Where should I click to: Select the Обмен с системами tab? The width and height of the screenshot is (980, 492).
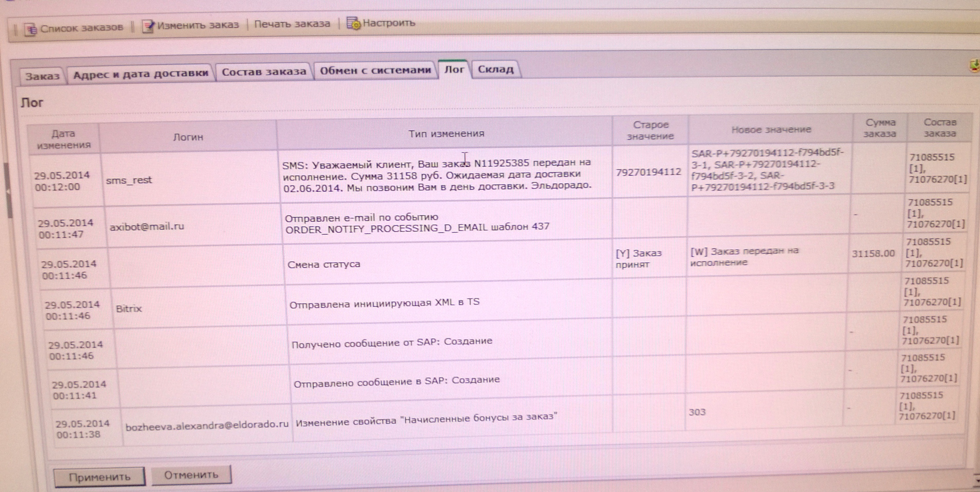[x=375, y=70]
